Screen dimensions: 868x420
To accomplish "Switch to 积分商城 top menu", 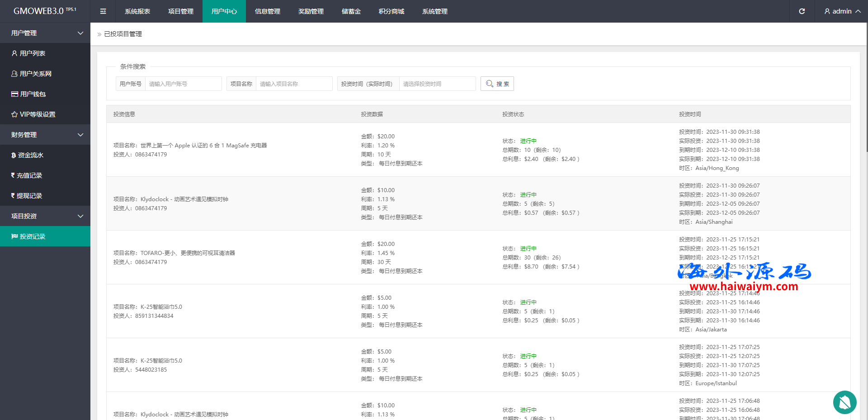I will click(392, 11).
